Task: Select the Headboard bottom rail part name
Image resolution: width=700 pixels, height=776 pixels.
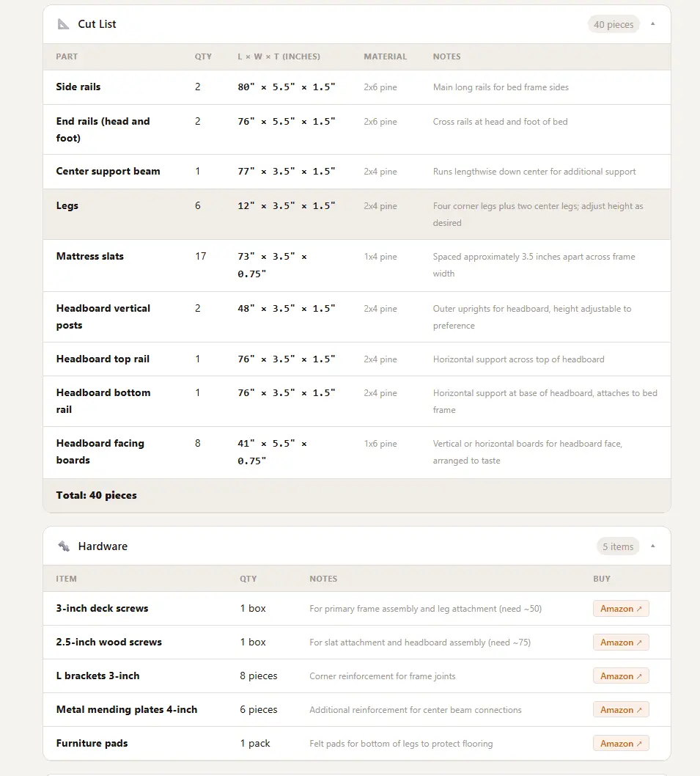Action: [x=103, y=401]
